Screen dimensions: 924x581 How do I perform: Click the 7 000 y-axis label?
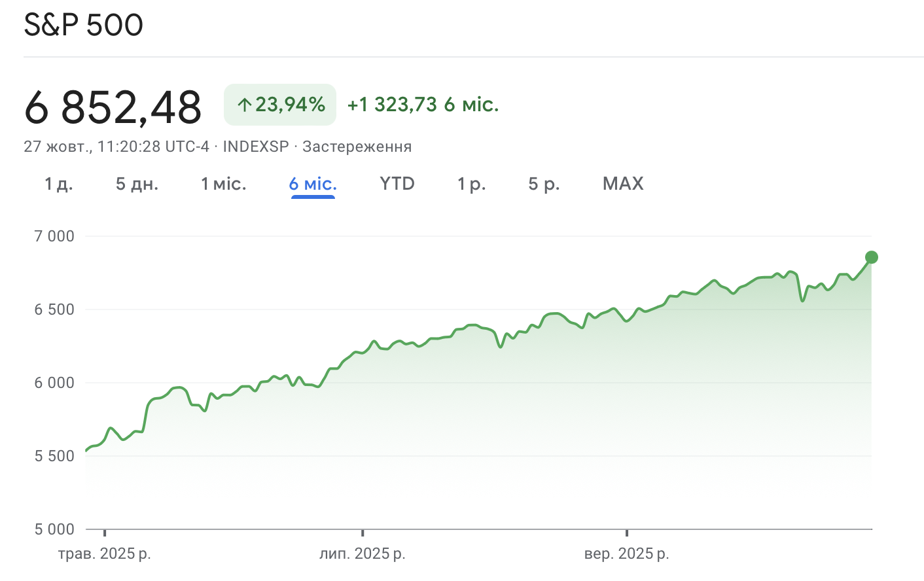click(54, 236)
